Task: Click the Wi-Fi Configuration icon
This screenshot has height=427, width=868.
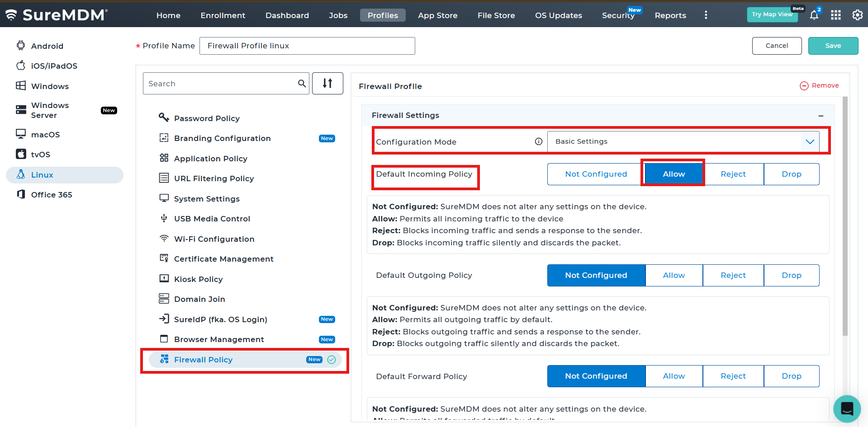Action: [x=164, y=238]
